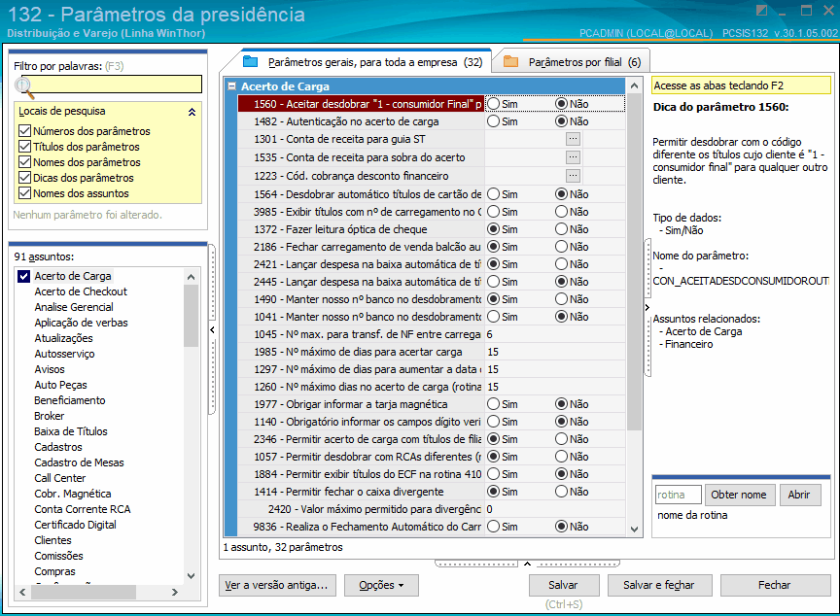Viewport: 840px width, 616px height.
Task: Focus the rotina input field
Action: coord(678,495)
